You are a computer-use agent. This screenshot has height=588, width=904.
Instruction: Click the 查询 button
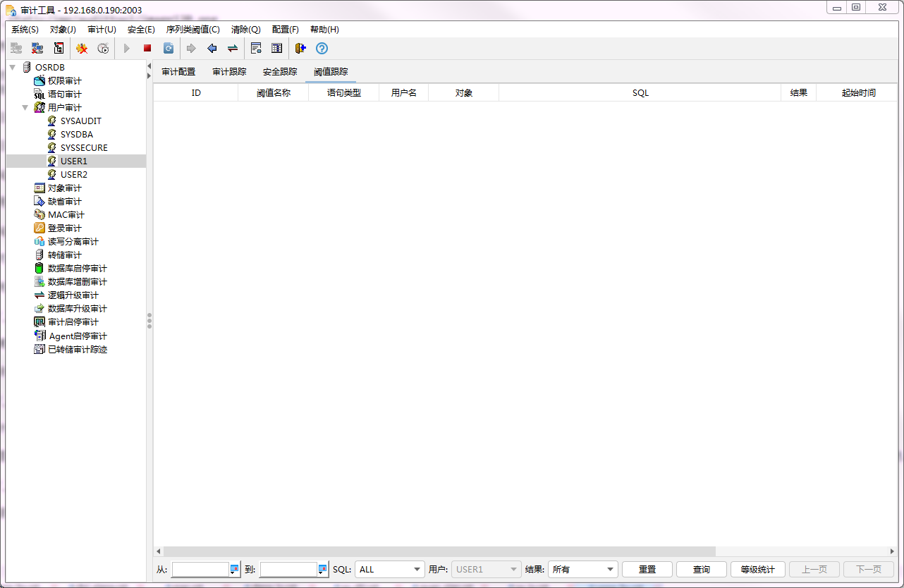701,570
